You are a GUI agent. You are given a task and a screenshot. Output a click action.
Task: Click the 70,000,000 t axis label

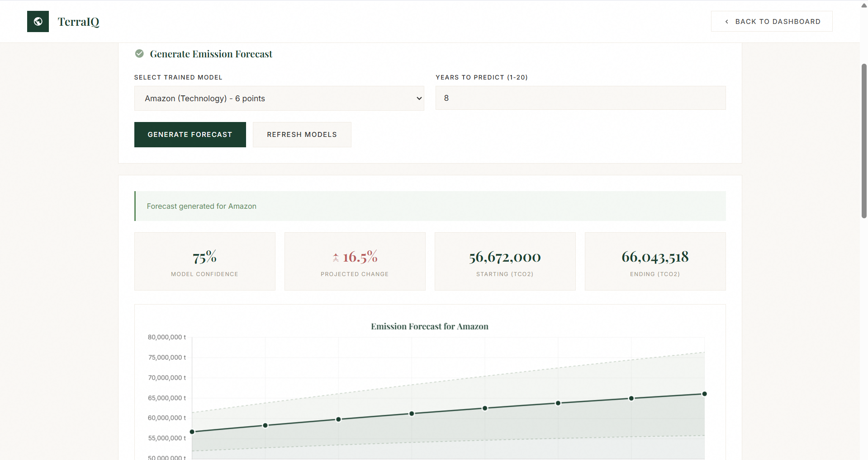167,378
